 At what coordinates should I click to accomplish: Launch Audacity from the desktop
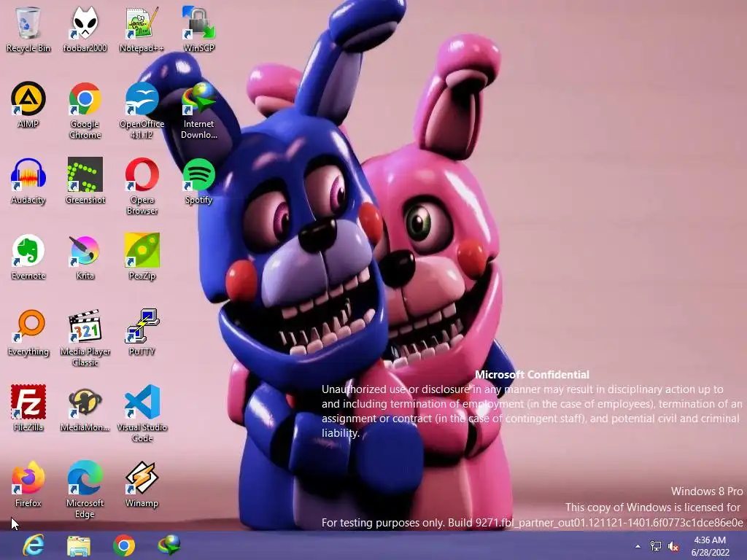28,182
